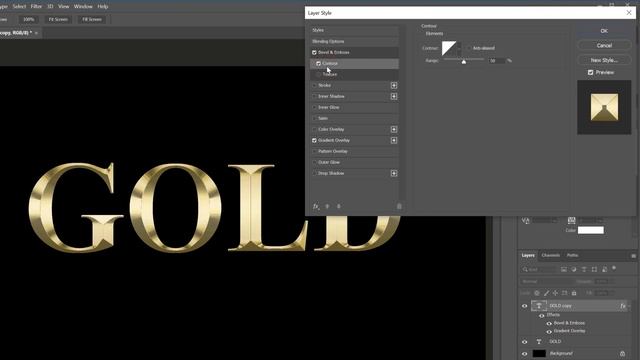Click Cancel in Layer Style dialog

pos(604,45)
